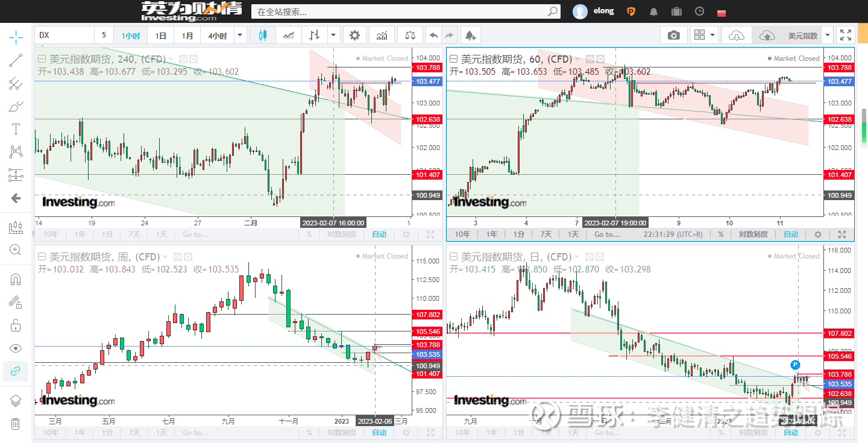Expand the 美元指数 layout name dropdown
This screenshot has height=443, width=868.
tap(828, 36)
